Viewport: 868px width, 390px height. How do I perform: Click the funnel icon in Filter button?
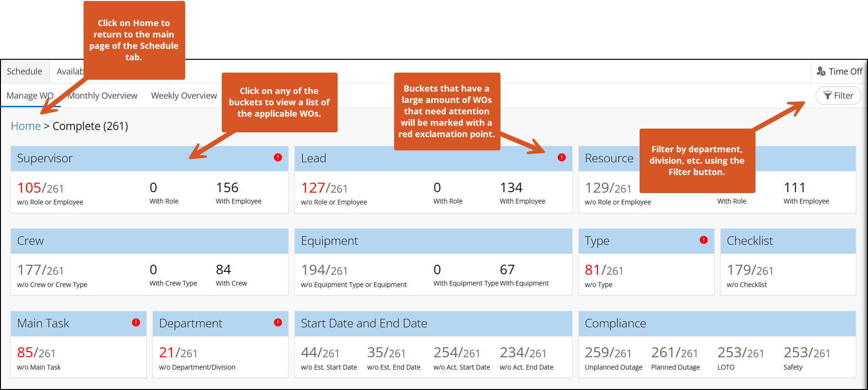828,95
